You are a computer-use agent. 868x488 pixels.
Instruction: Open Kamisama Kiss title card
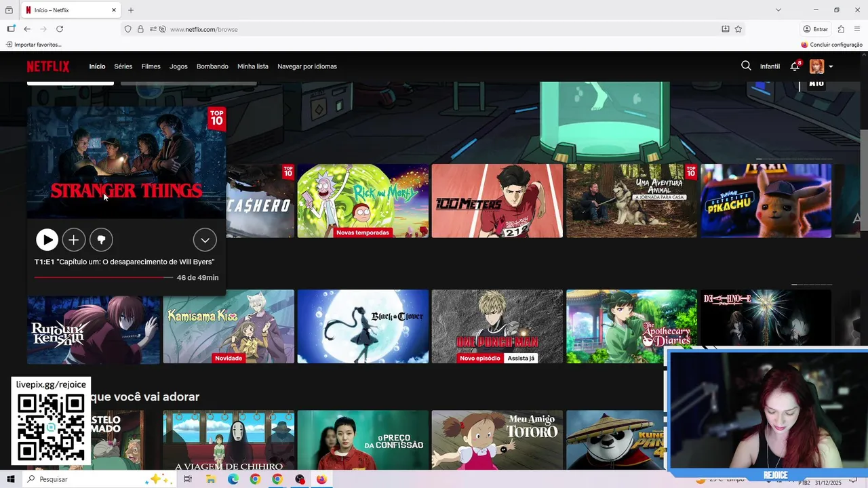[229, 327]
